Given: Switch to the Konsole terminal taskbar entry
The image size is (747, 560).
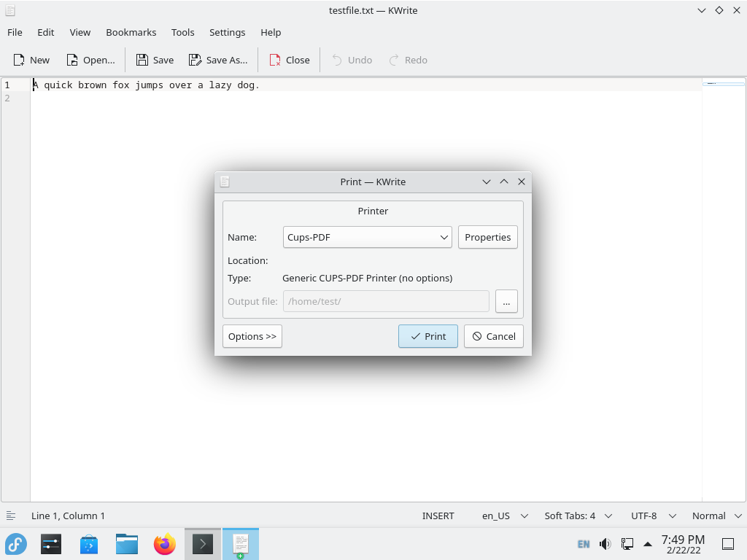Looking at the screenshot, I should [203, 544].
